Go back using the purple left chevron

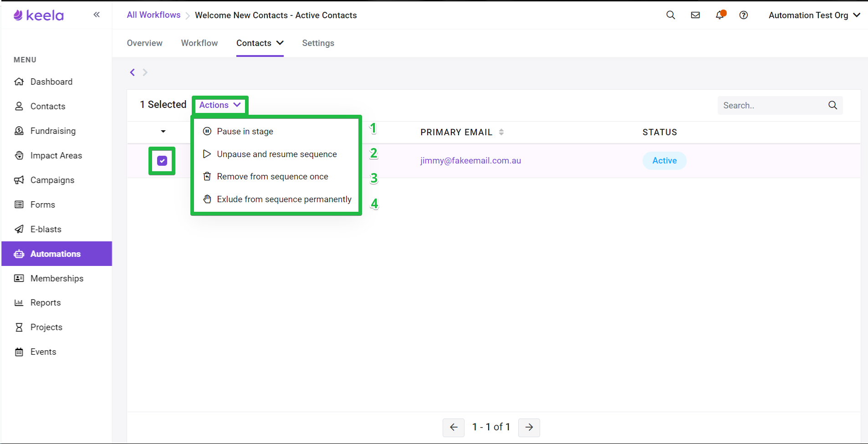click(x=133, y=72)
